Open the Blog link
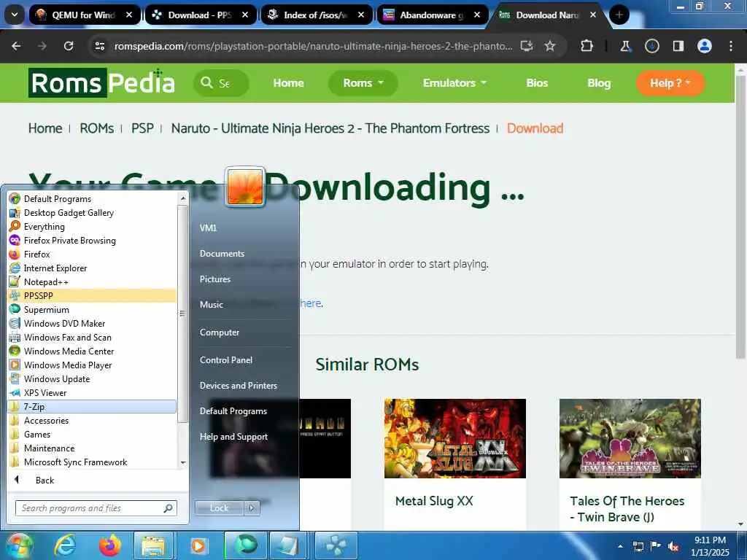This screenshot has width=747, height=560. point(599,83)
